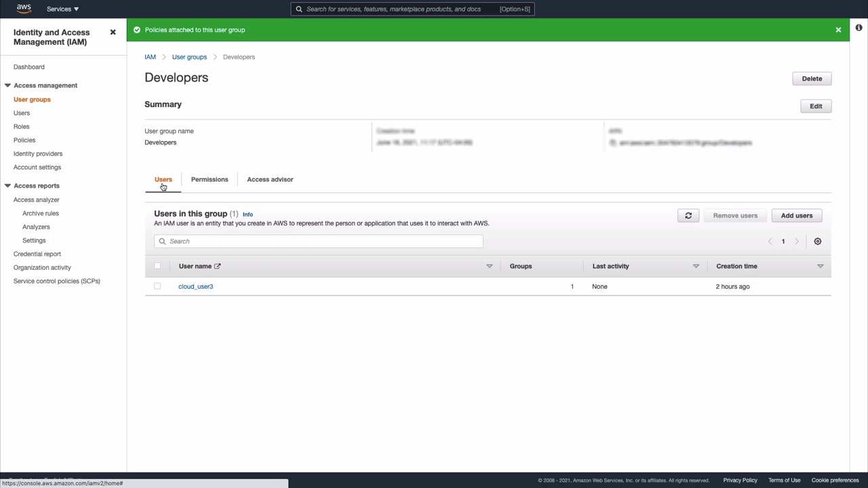Open Service control policies (SCPs)
Viewport: 868px width, 488px height.
point(57,281)
